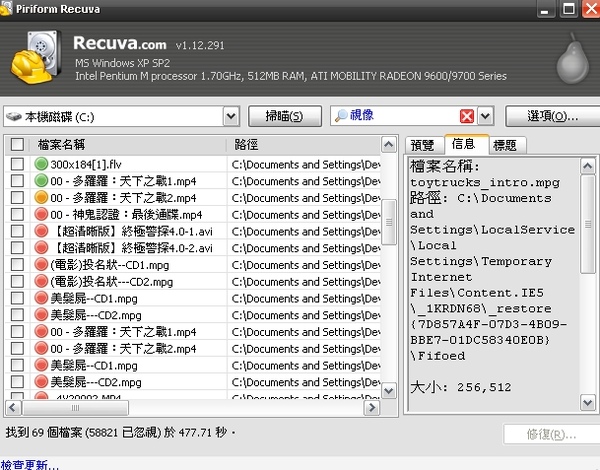Image resolution: width=600 pixels, height=470 pixels.
Task: Click the file list vertical scrollbar thumb
Action: coord(389,222)
